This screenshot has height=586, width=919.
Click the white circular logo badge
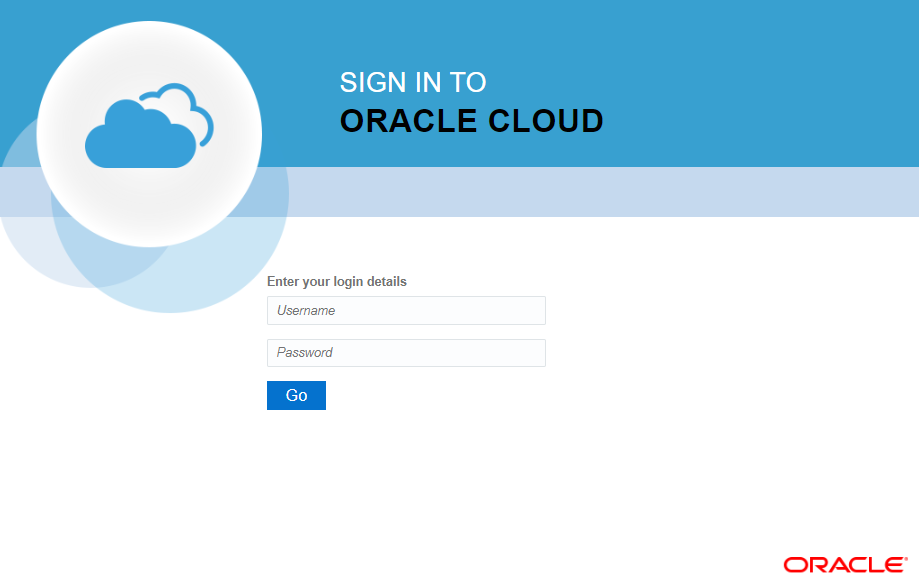pyautogui.click(x=148, y=133)
